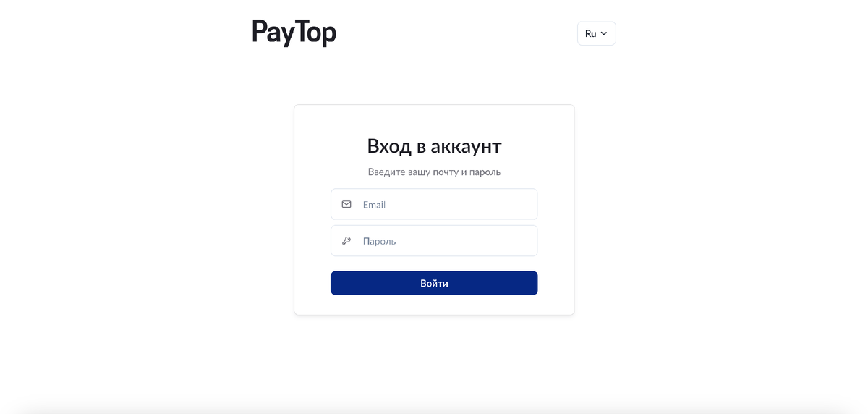868x414 pixels.
Task: Click the PayTop logo
Action: 294,33
